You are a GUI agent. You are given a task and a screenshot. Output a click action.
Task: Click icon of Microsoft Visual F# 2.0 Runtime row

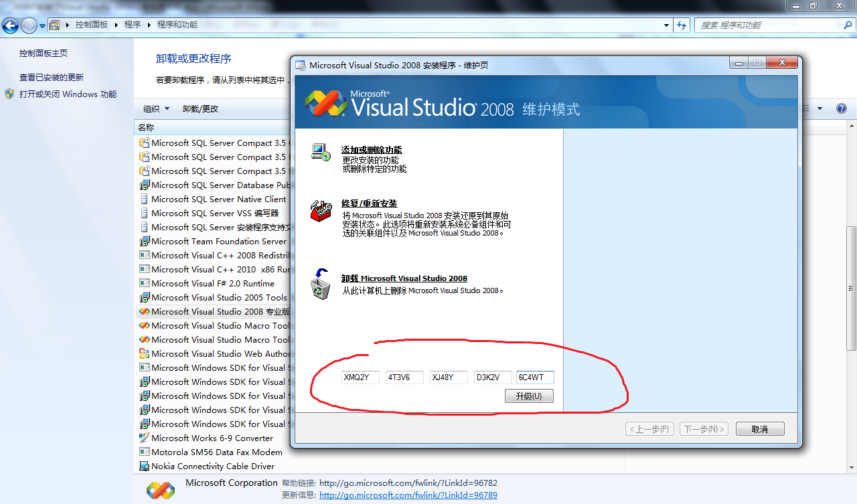coord(144,284)
